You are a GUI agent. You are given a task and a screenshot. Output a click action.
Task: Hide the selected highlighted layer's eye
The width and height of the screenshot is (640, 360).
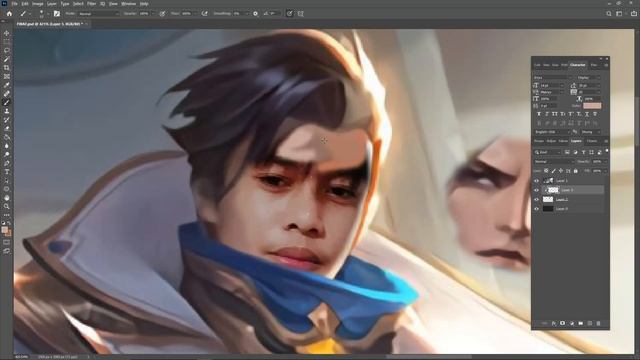pyautogui.click(x=536, y=190)
